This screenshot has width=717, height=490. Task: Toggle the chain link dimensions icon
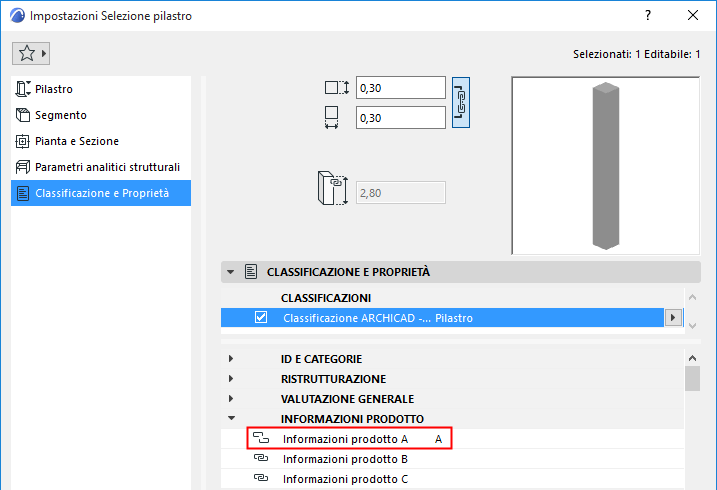coord(461,103)
